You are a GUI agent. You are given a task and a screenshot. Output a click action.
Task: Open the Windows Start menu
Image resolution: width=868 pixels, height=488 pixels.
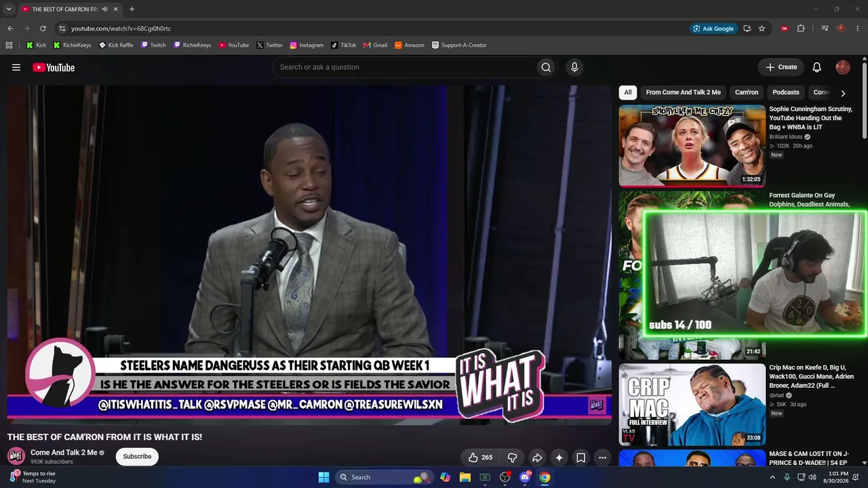click(x=323, y=477)
